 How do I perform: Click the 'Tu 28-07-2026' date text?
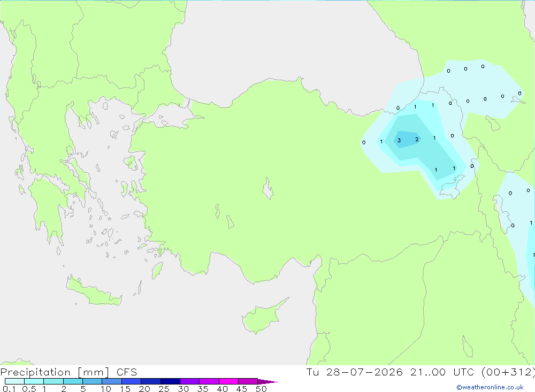(x=354, y=372)
